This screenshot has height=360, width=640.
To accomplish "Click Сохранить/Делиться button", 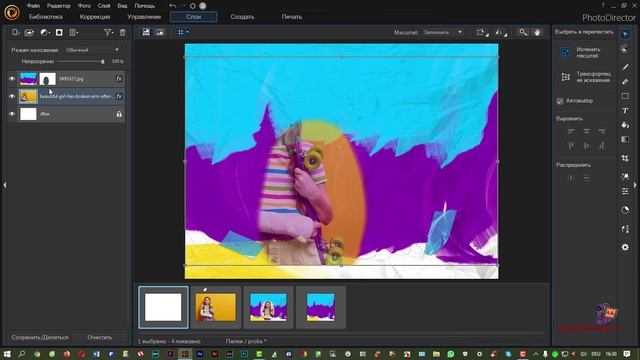I will (40, 338).
